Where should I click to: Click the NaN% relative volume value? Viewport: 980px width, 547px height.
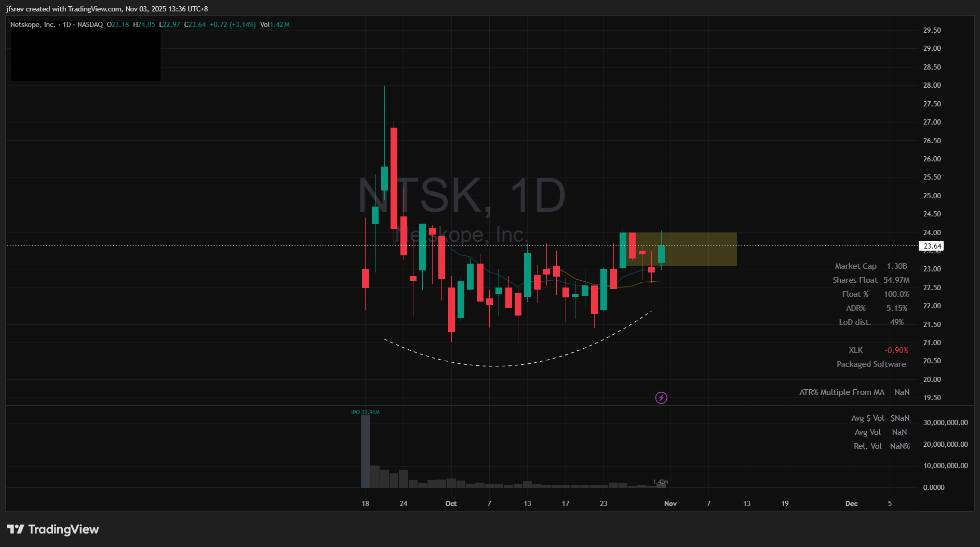pos(900,446)
